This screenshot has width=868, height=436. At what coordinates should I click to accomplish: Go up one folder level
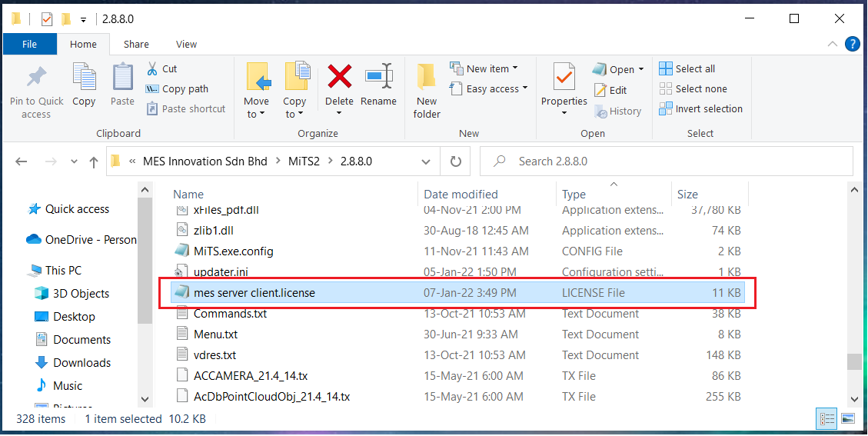coord(94,161)
